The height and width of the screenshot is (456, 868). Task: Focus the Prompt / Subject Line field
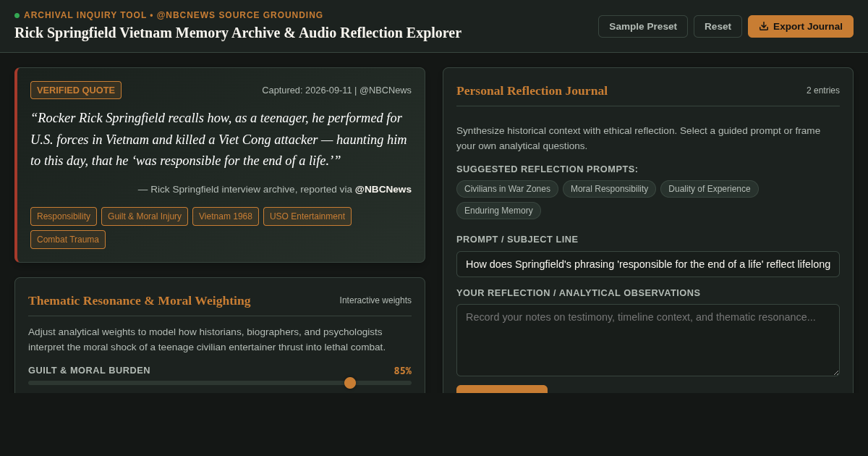click(648, 264)
